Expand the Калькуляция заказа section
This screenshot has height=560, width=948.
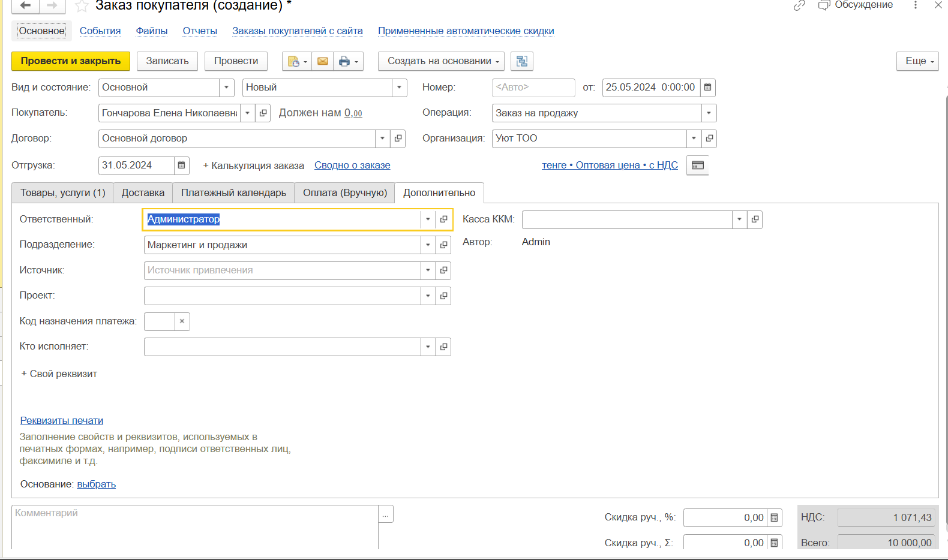click(253, 165)
